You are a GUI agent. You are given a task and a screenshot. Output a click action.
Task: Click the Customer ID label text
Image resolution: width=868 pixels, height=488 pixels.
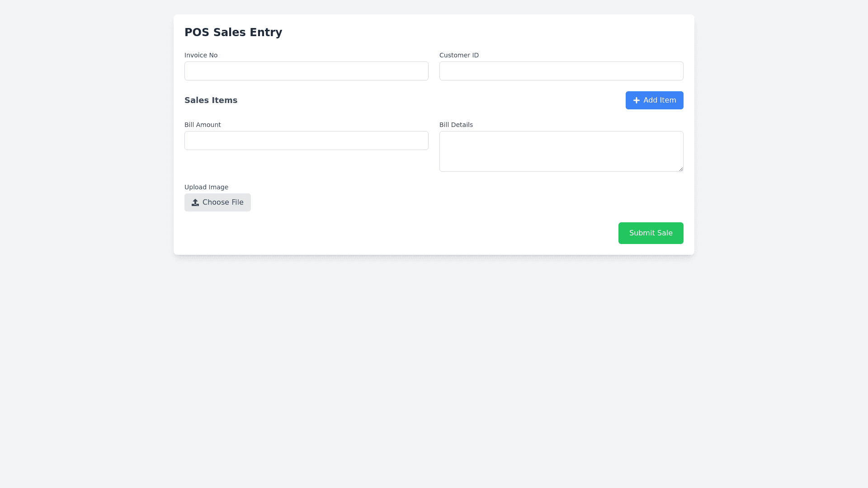point(459,55)
